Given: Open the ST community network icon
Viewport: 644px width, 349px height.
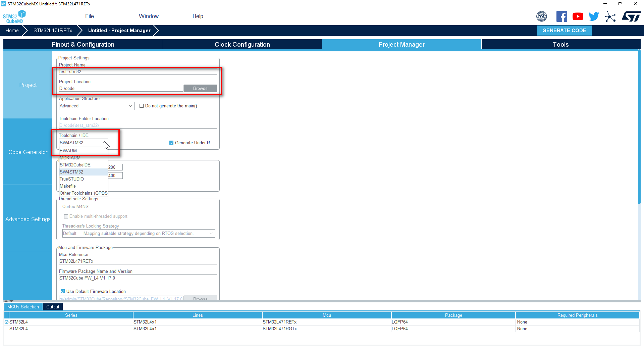Looking at the screenshot, I should pyautogui.click(x=610, y=16).
